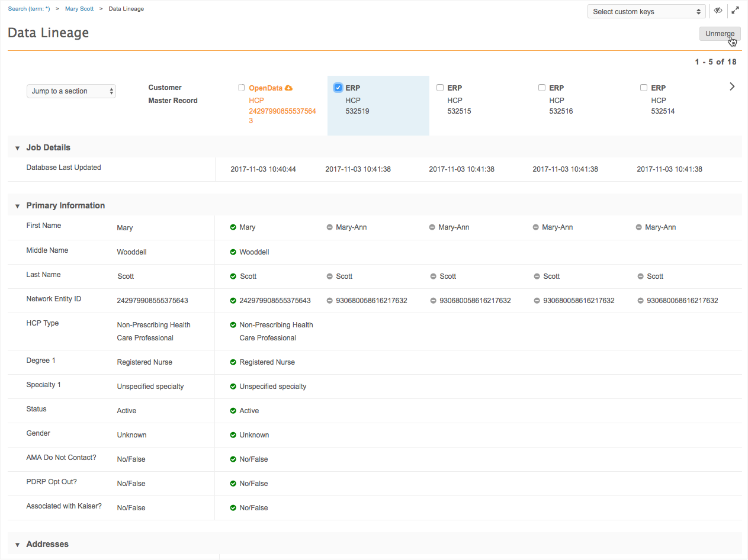The width and height of the screenshot is (748, 560).
Task: Select the ERP 532515 record checkbox
Action: (440, 88)
